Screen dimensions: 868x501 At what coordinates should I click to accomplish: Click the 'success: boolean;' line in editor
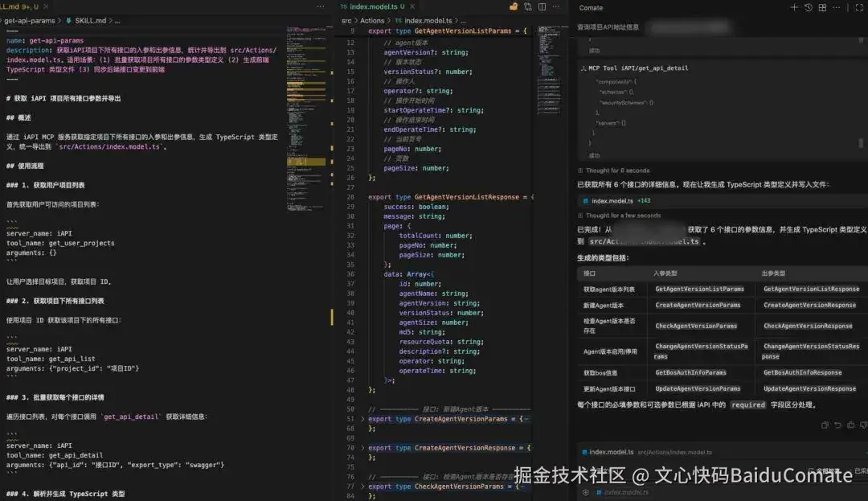[x=416, y=207]
